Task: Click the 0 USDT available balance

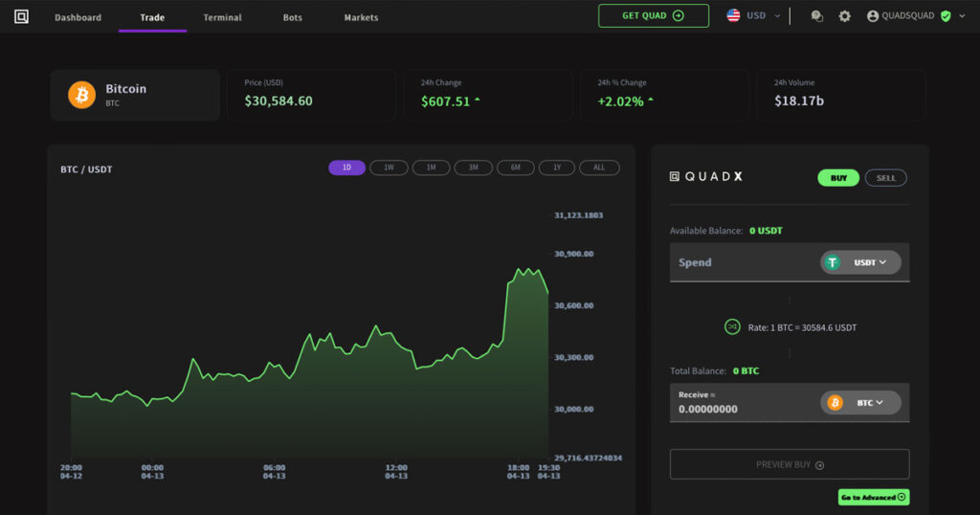Action: click(766, 231)
